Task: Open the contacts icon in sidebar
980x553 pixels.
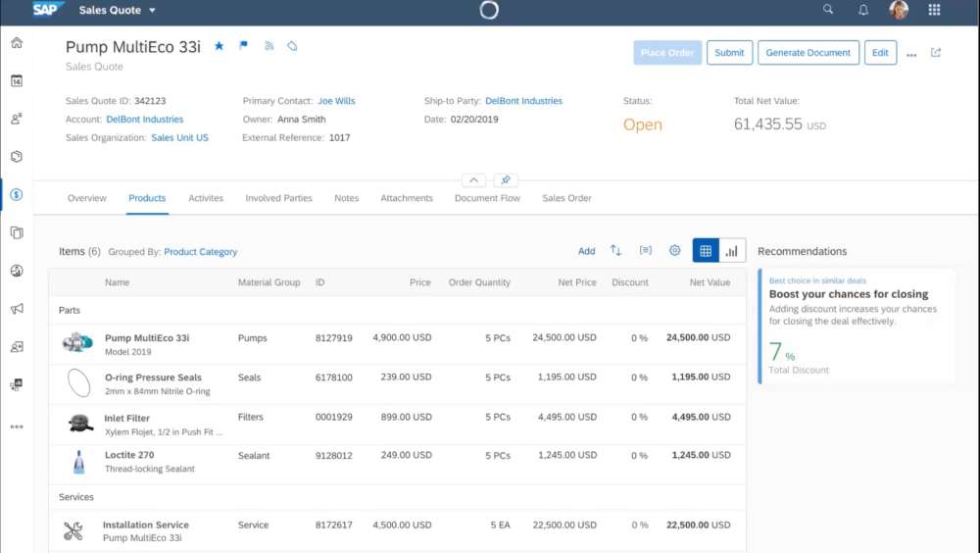Action: tap(17, 119)
